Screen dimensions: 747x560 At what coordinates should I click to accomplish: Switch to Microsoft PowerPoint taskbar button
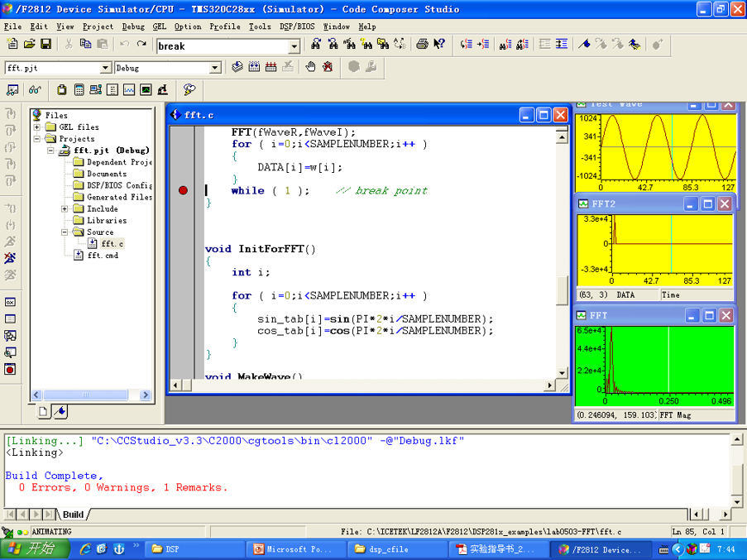(296, 549)
